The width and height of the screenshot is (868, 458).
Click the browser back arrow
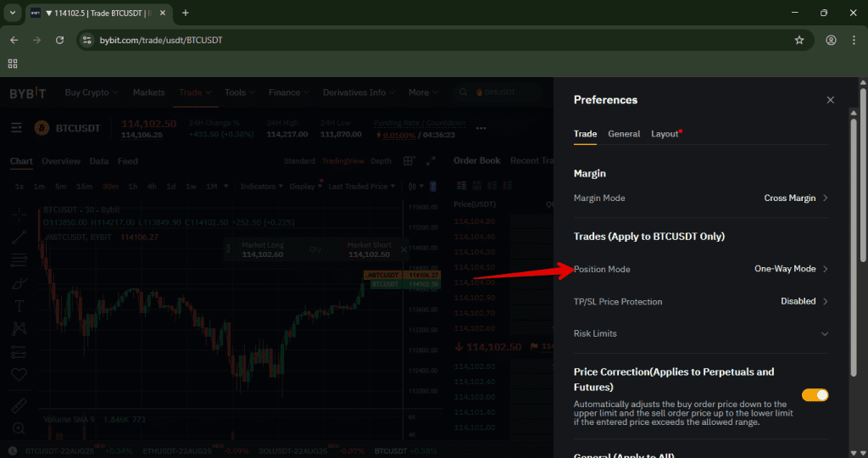[14, 40]
